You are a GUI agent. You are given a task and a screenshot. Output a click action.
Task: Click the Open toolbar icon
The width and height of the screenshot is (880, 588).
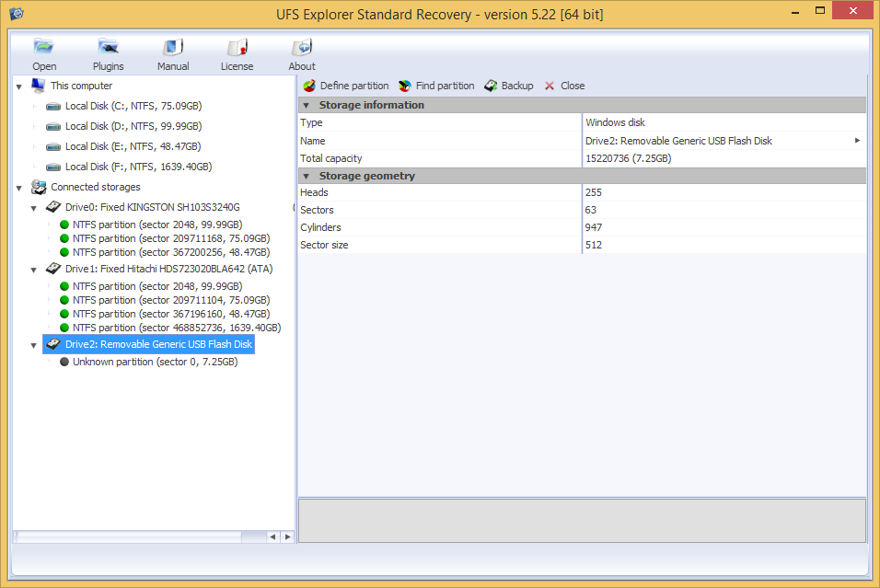(x=43, y=49)
